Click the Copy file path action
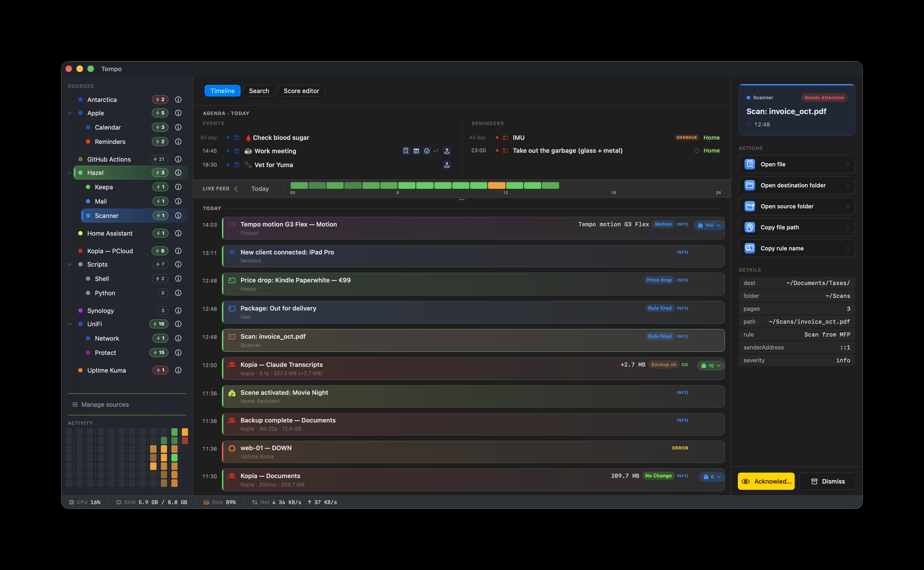 pos(797,227)
